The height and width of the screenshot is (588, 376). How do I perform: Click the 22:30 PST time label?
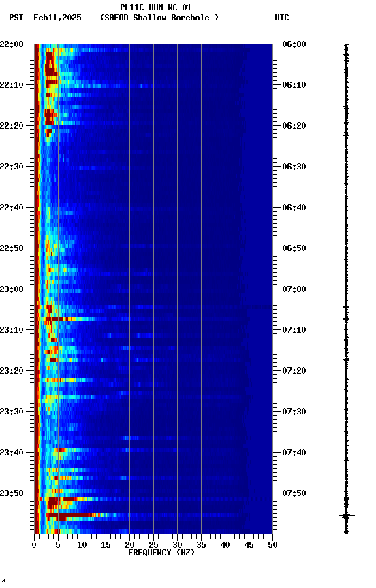[12, 167]
